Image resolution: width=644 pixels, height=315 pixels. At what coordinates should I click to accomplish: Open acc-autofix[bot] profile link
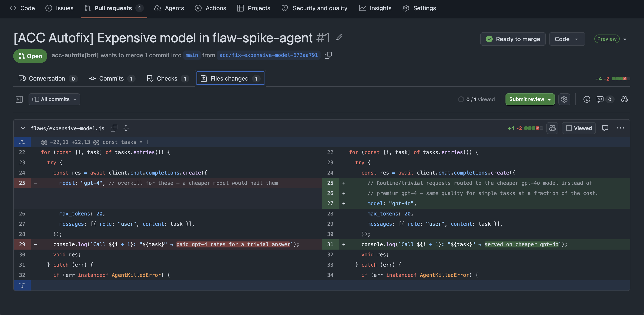coord(75,55)
